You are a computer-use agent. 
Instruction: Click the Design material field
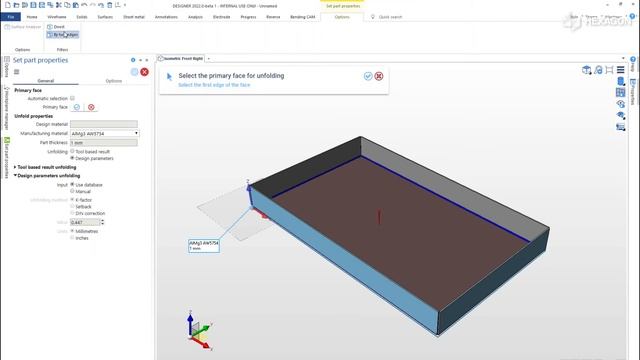click(x=104, y=124)
